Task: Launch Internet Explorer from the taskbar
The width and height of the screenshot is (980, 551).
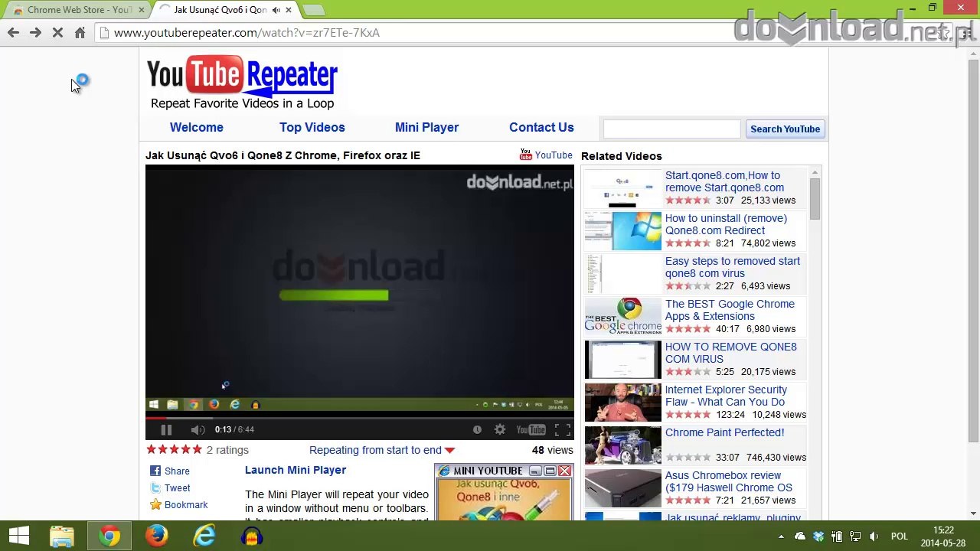Action: (204, 536)
